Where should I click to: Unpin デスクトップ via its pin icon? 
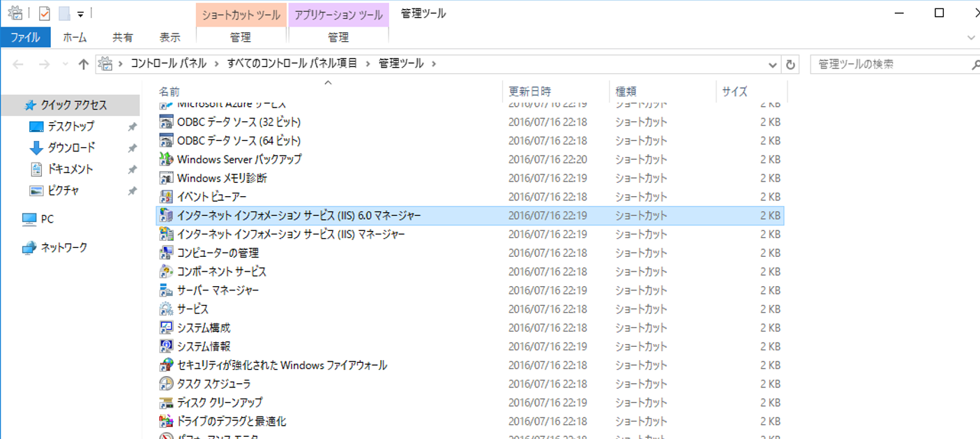pos(132,127)
